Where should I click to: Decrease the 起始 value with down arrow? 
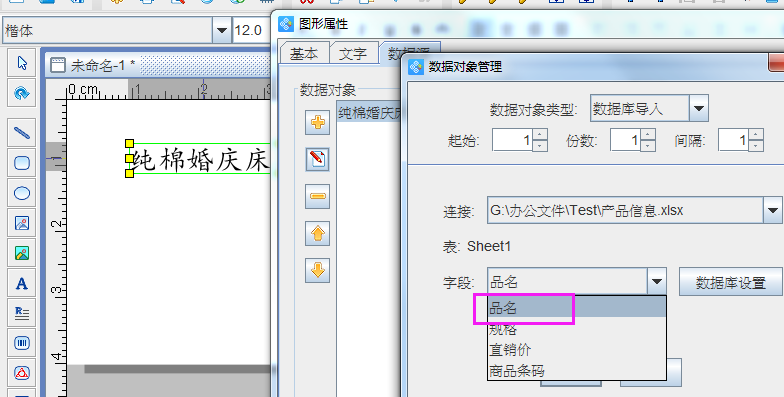(x=540, y=146)
